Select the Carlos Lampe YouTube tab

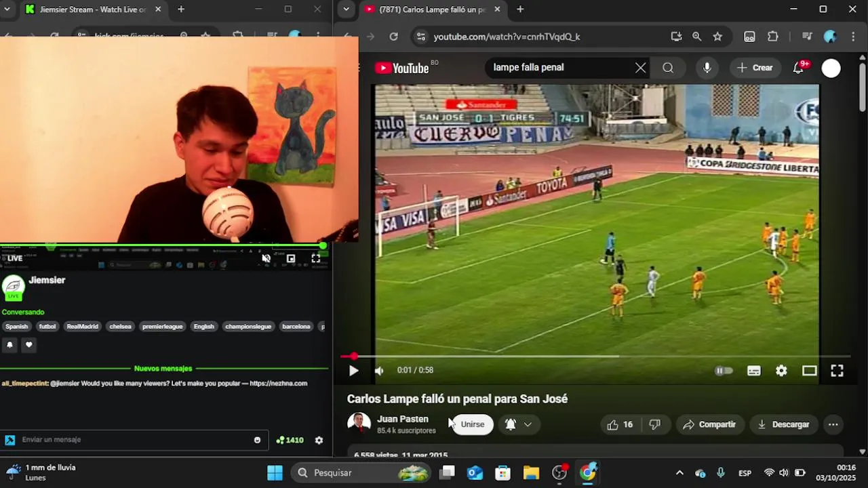click(432, 9)
